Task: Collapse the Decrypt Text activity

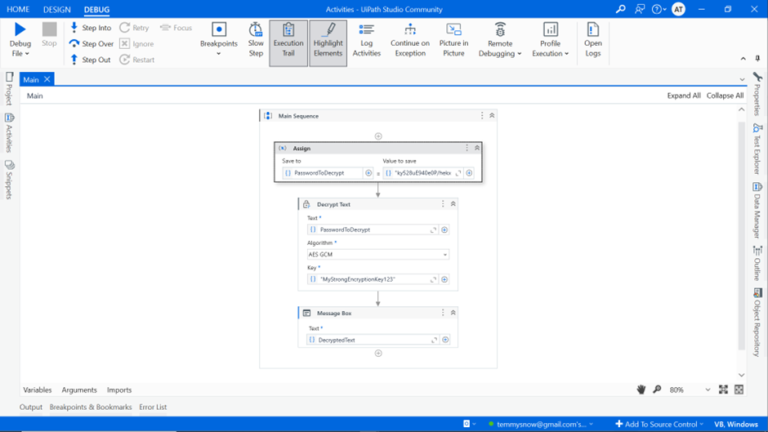Action: (x=453, y=204)
